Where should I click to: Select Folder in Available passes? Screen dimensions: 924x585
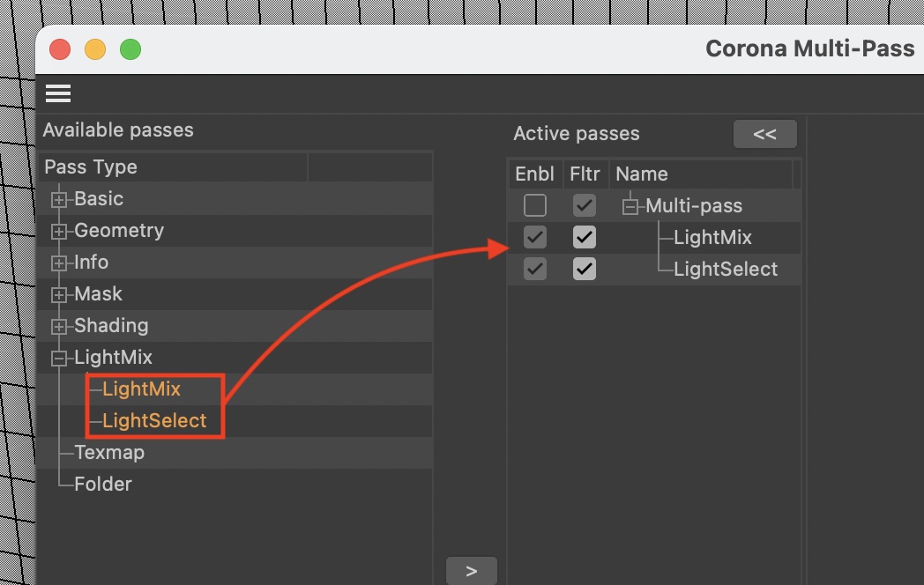pos(103,485)
